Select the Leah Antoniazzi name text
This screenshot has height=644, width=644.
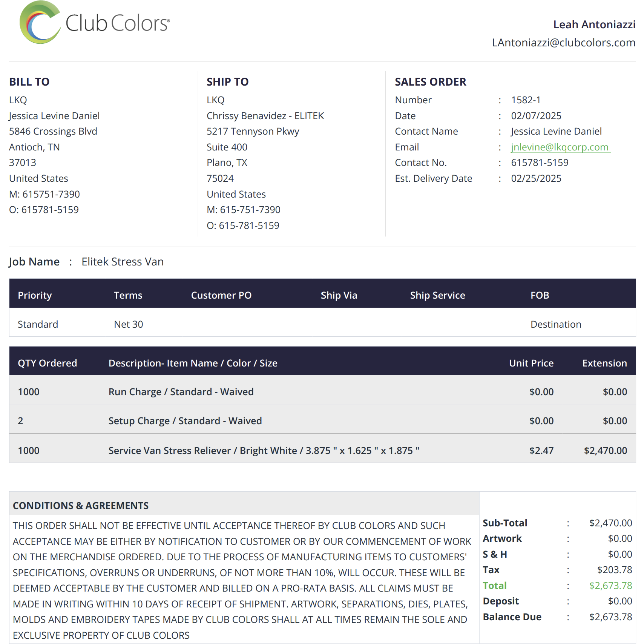(594, 25)
